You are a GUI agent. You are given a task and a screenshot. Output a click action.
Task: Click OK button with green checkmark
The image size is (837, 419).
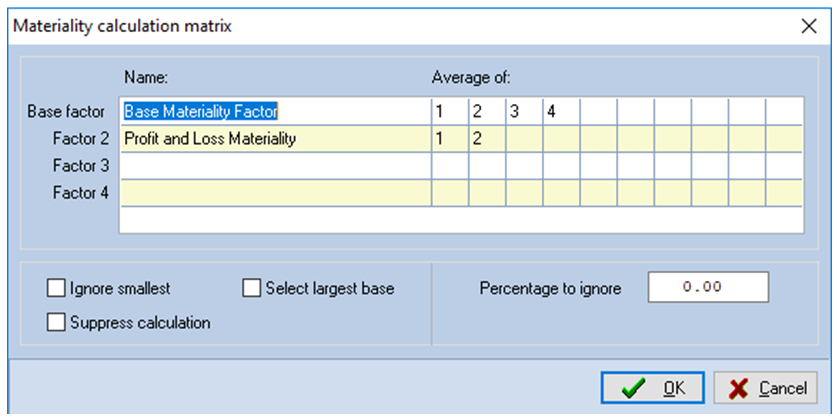click(652, 388)
